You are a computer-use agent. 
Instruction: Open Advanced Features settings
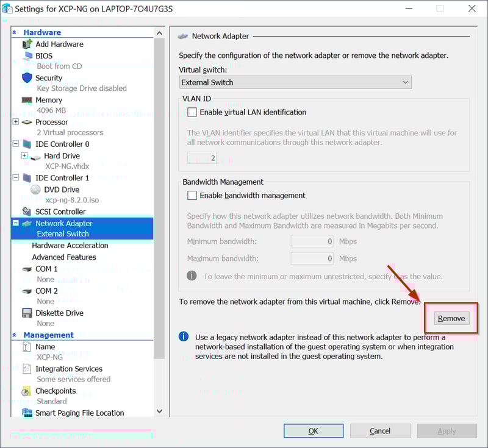pos(64,257)
